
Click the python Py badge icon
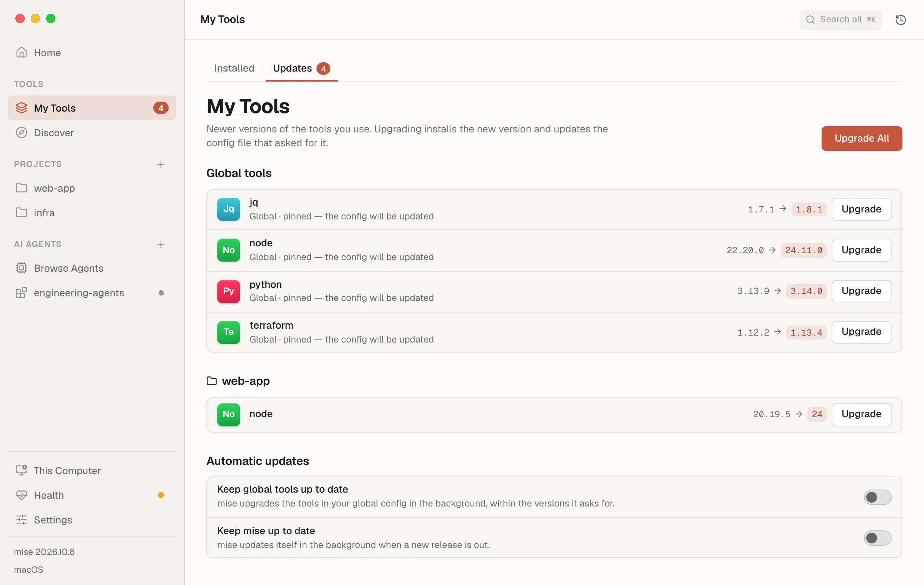(x=229, y=291)
